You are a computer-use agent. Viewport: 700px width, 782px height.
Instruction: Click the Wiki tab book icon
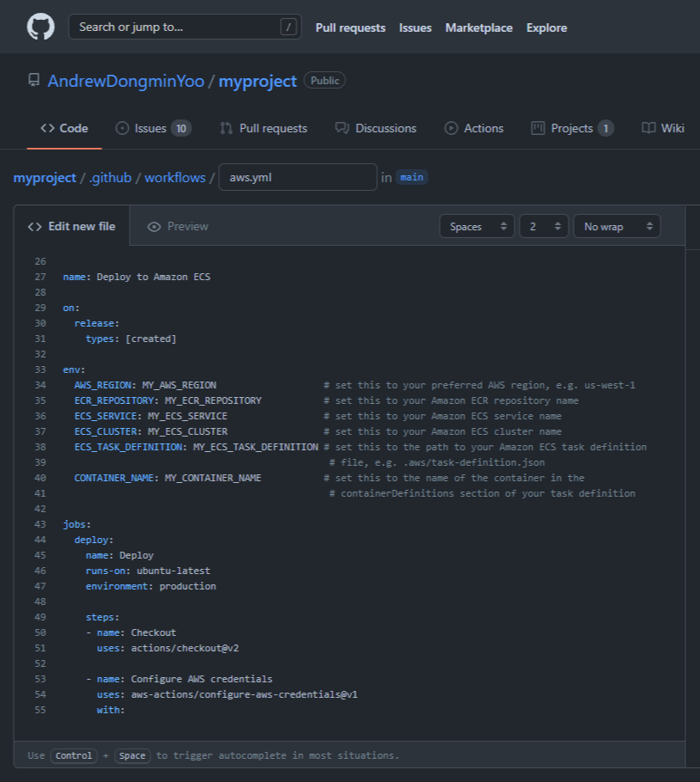point(648,128)
